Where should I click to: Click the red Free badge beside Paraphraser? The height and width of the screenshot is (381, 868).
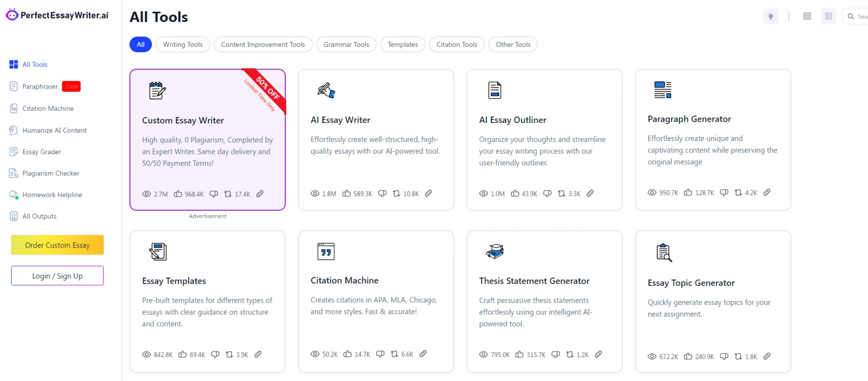[71, 86]
